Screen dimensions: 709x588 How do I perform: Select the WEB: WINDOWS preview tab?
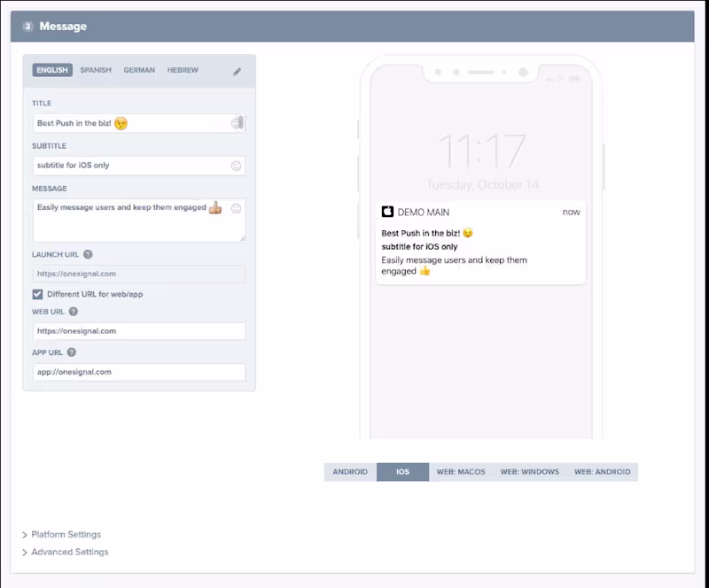click(x=529, y=472)
